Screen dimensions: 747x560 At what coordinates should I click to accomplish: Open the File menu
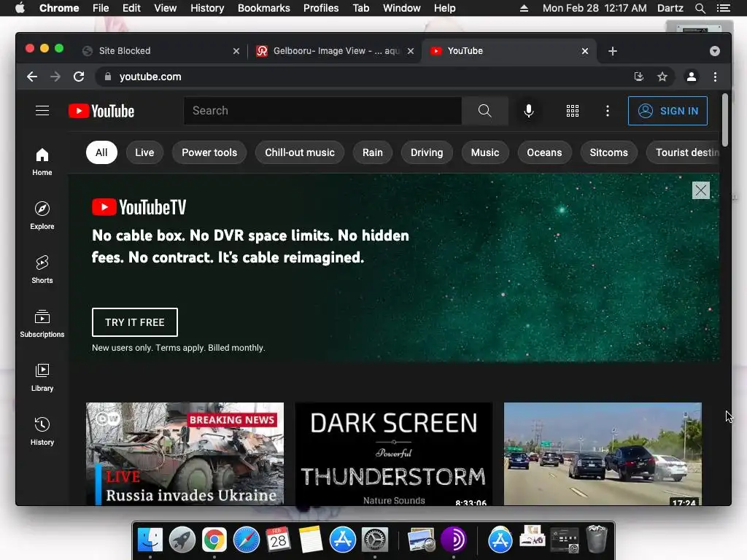tap(101, 8)
